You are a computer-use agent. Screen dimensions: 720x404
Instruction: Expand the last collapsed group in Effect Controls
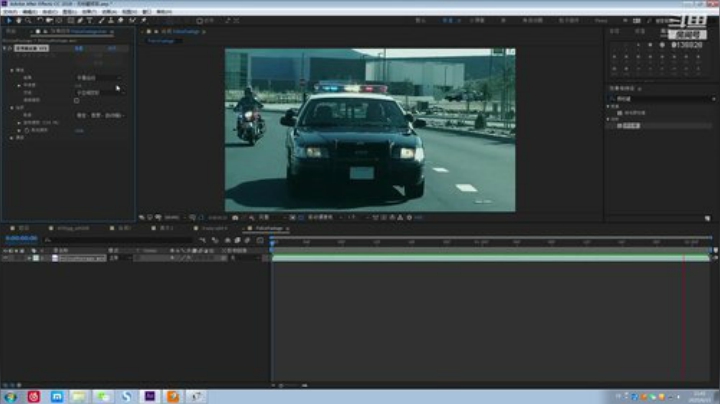(x=12, y=138)
